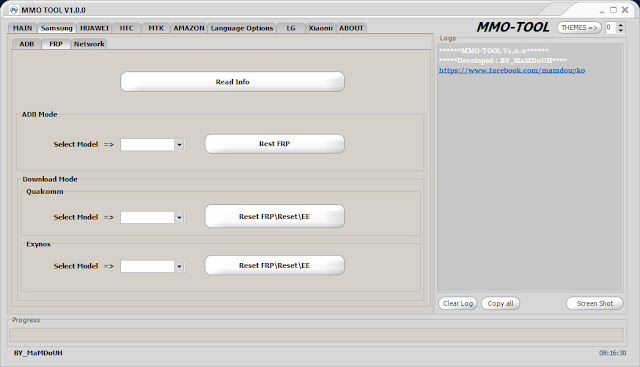Select the ADB sub-tab

[x=27, y=44]
